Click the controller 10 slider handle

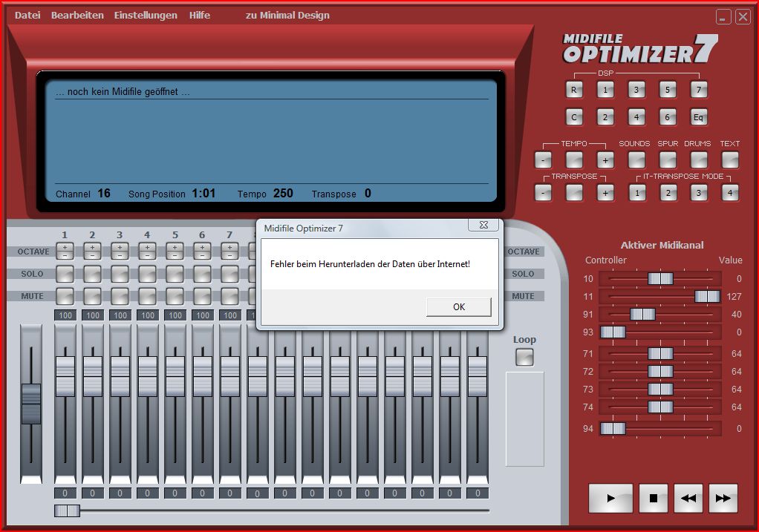click(x=660, y=278)
